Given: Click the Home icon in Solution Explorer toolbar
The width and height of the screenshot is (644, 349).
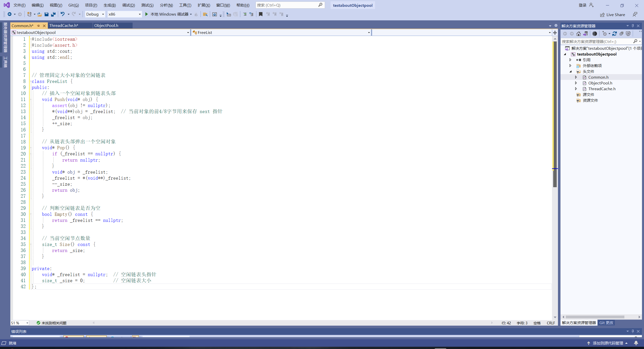Looking at the screenshot, I should [579, 33].
